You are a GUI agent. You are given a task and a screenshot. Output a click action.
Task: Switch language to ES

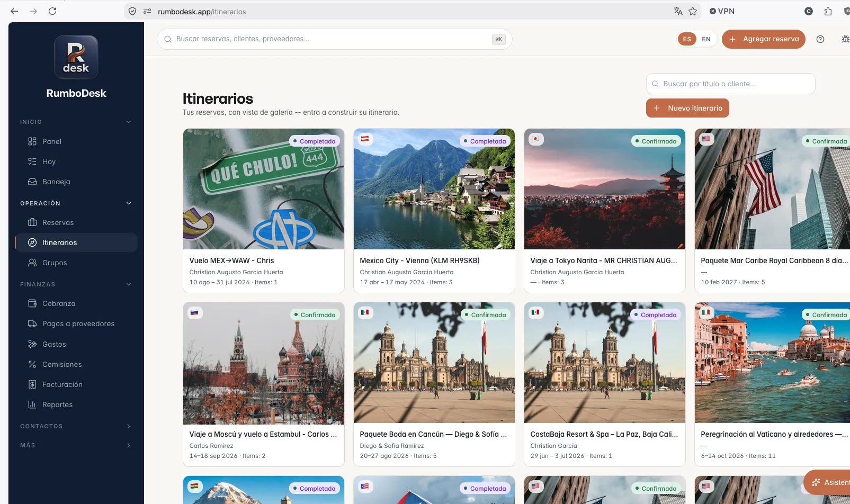coord(687,39)
